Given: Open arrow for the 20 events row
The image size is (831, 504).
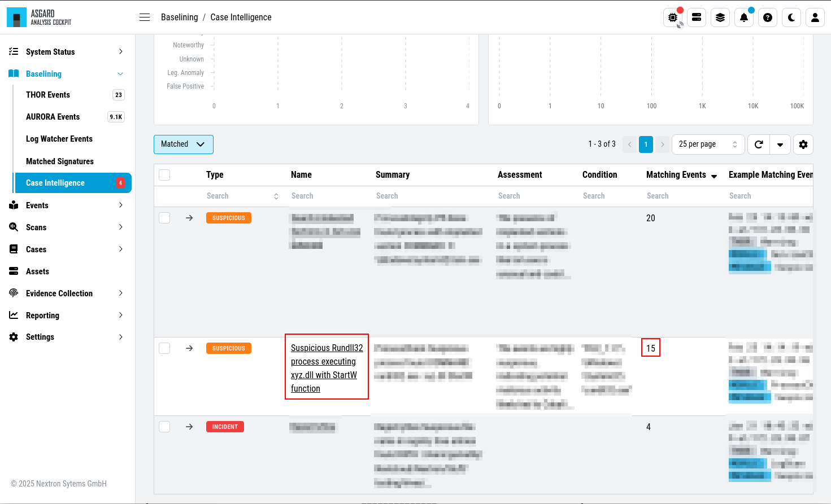Looking at the screenshot, I should coord(189,218).
